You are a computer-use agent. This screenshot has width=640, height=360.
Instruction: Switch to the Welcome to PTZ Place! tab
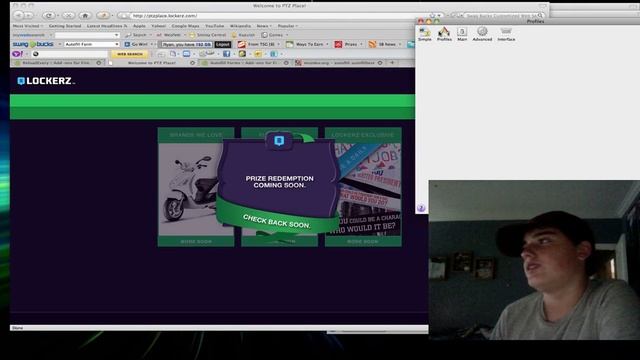[x=151, y=63]
